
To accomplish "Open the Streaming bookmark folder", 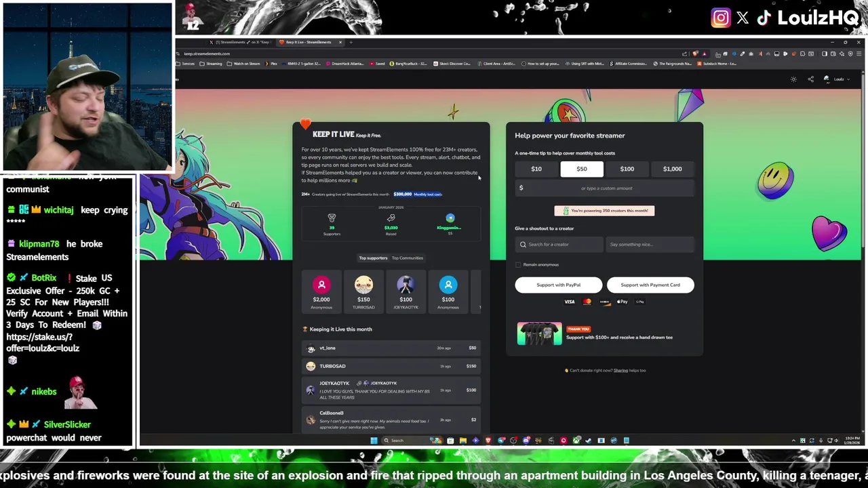I will click(x=211, y=64).
